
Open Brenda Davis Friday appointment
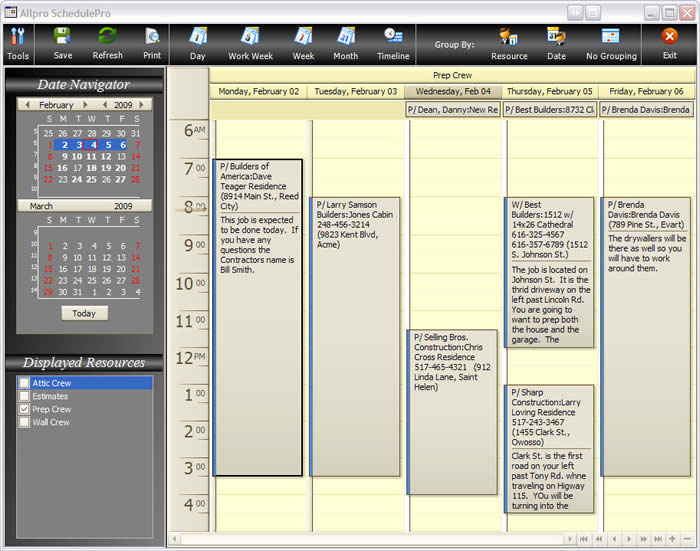click(646, 337)
